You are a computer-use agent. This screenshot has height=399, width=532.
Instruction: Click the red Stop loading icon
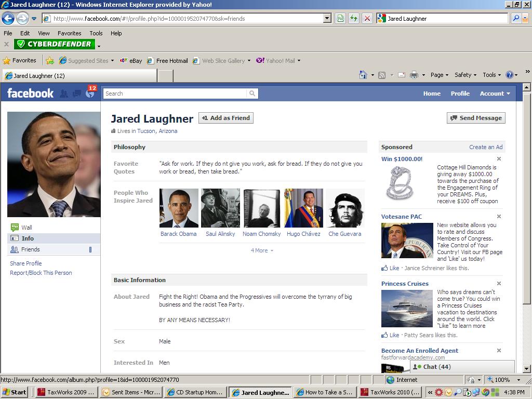367,18
